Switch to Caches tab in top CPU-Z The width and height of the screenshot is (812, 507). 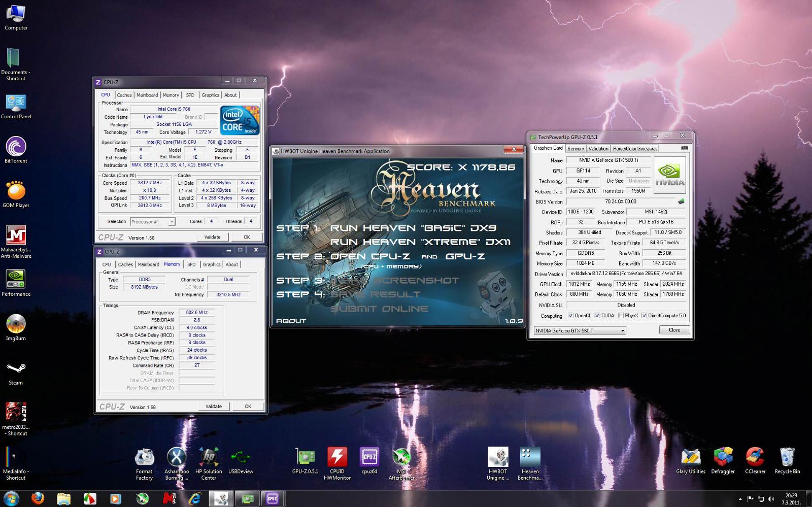pyautogui.click(x=124, y=95)
